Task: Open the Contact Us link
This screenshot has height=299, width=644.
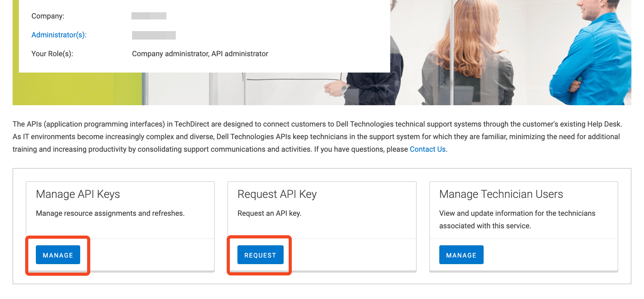Action: [x=428, y=149]
